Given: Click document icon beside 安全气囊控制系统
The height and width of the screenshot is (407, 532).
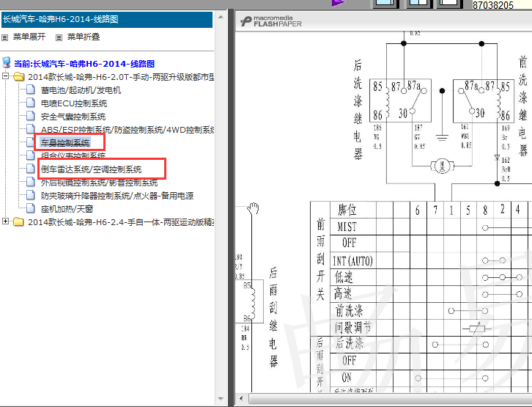Looking at the screenshot, I should pyautogui.click(x=31, y=116).
